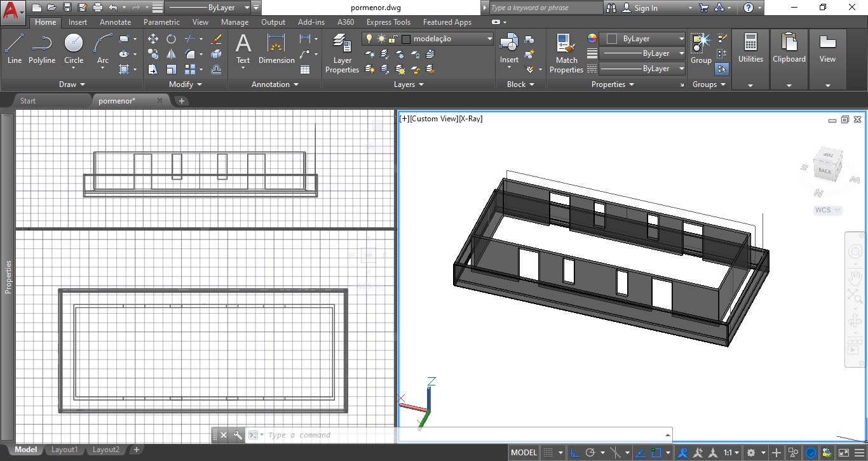Click the layer color swatch beside modelação

click(407, 39)
